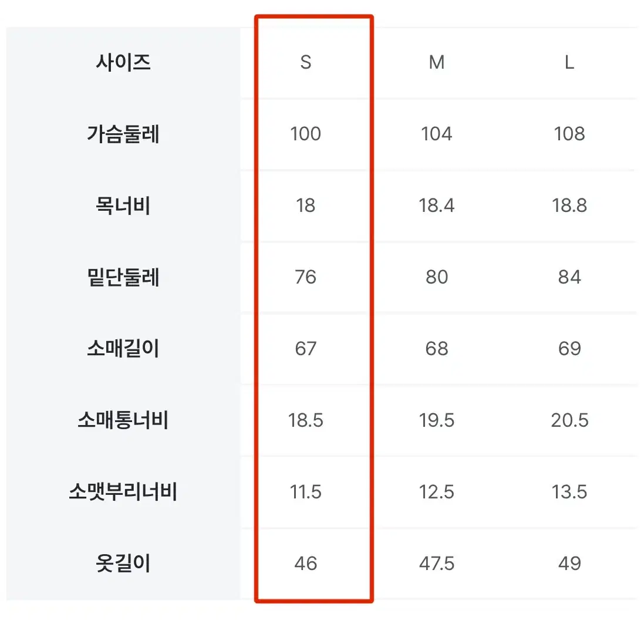Click garment length value 47.5
The height and width of the screenshot is (644, 644).
pos(437,563)
